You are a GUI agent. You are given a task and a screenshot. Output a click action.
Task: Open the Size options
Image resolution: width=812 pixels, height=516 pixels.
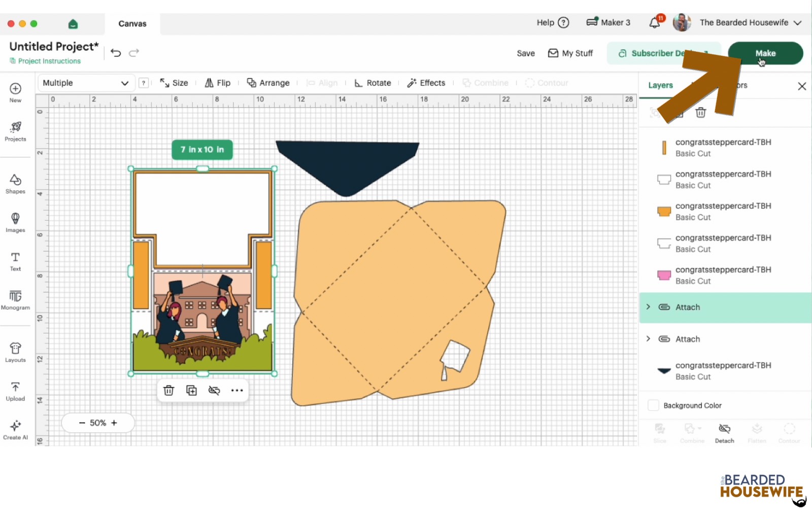pos(174,83)
